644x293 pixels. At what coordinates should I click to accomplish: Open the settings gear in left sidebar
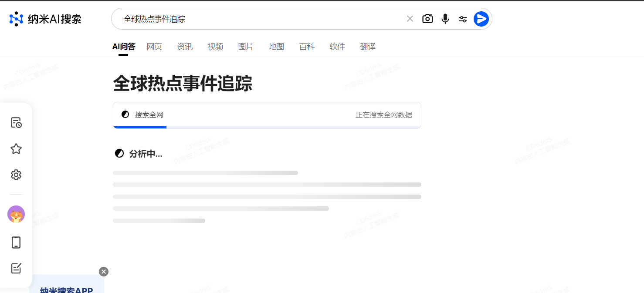pos(16,175)
